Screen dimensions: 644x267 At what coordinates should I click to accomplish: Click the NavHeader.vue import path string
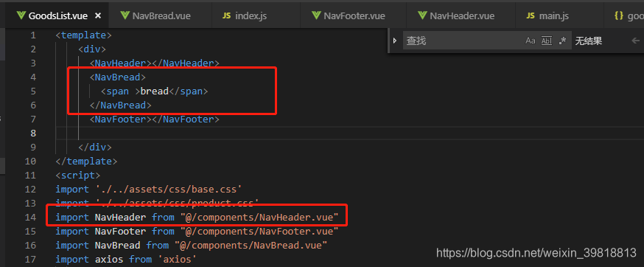[x=259, y=217]
